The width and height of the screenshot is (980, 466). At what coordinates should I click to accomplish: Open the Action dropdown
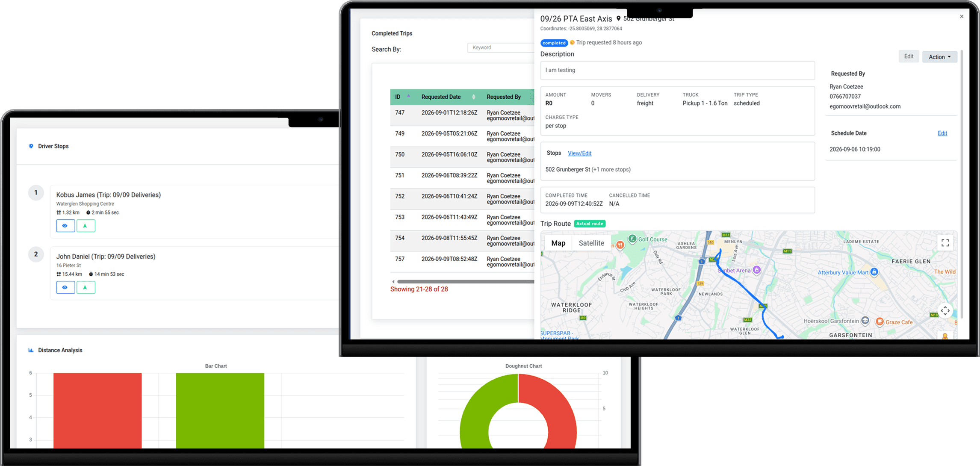tap(940, 57)
